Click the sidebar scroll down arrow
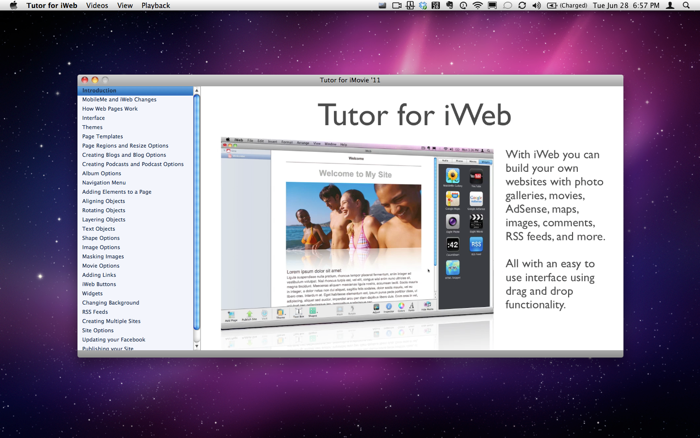 196,346
